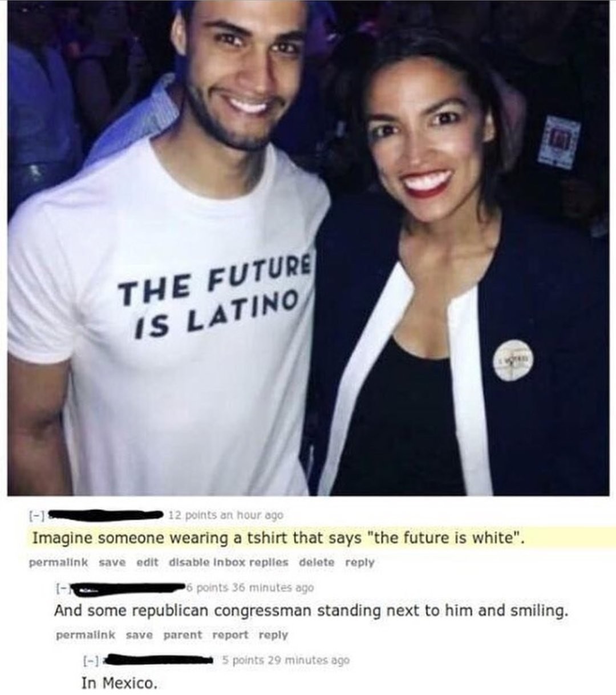
Task: Select the highlighted 'Imagine someone wearing' comment text
Action: (x=278, y=538)
